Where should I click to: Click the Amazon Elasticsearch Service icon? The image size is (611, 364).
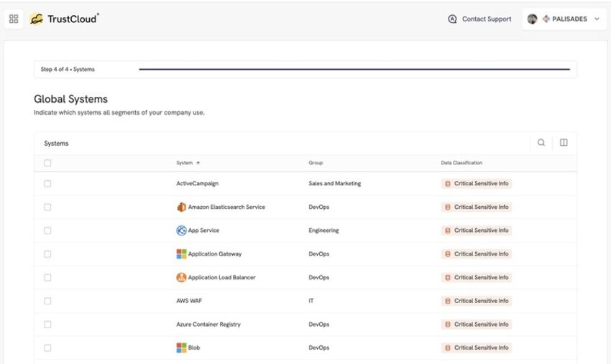pyautogui.click(x=181, y=207)
